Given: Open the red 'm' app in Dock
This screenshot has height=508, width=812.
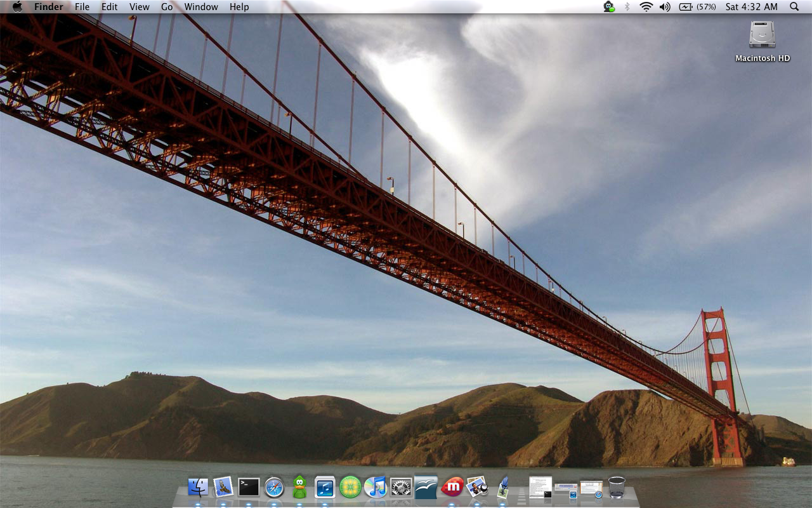Looking at the screenshot, I should [452, 487].
